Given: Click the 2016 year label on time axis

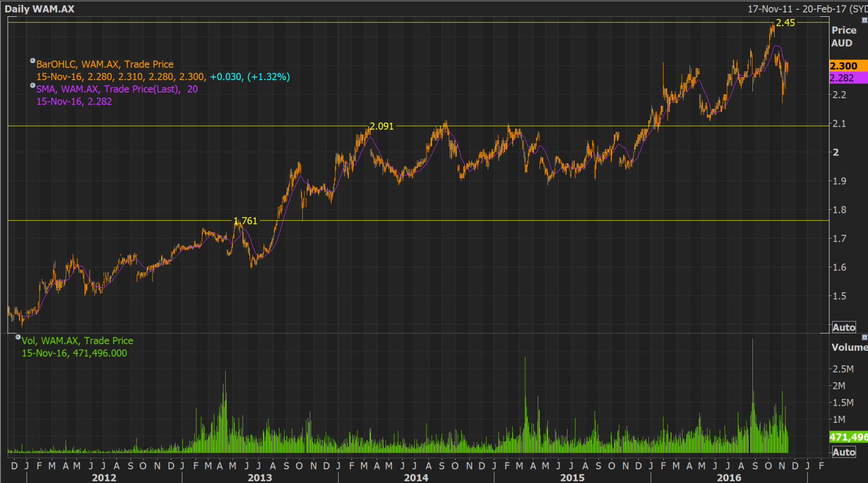Looking at the screenshot, I should tap(729, 478).
